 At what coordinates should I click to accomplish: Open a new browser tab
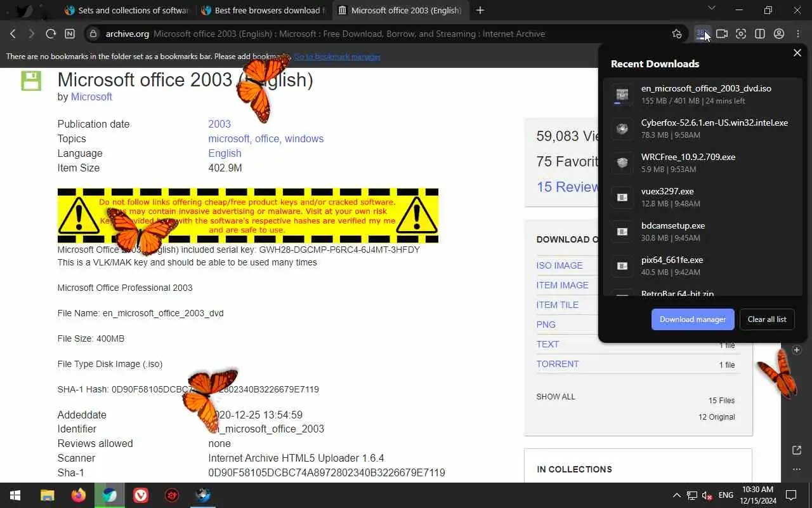click(480, 10)
